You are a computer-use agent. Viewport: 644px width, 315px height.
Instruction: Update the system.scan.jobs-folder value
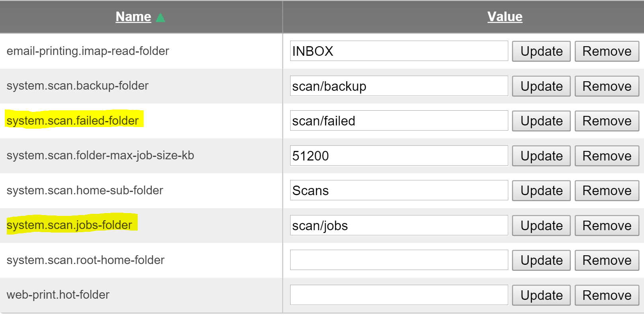[x=541, y=225]
